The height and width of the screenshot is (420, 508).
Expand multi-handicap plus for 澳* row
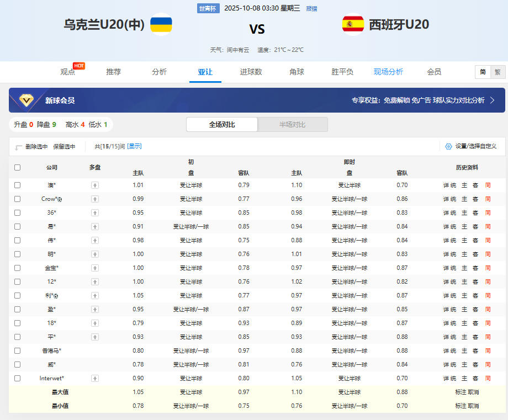(x=95, y=185)
